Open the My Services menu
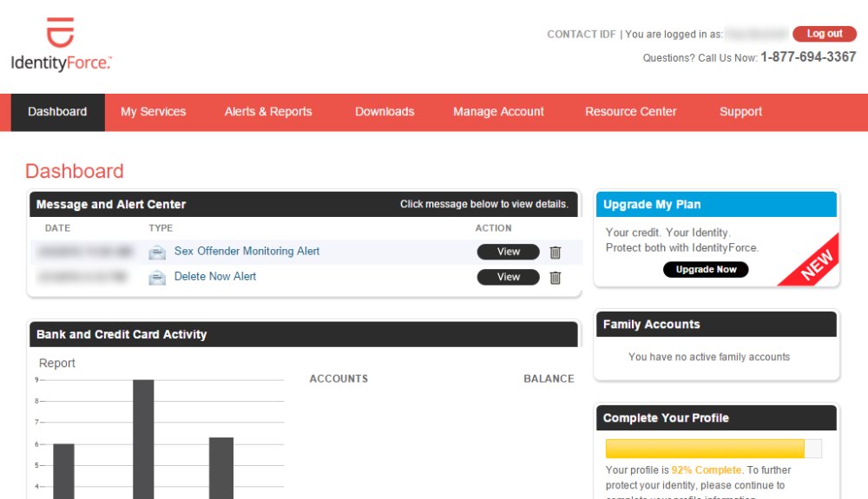 (154, 112)
